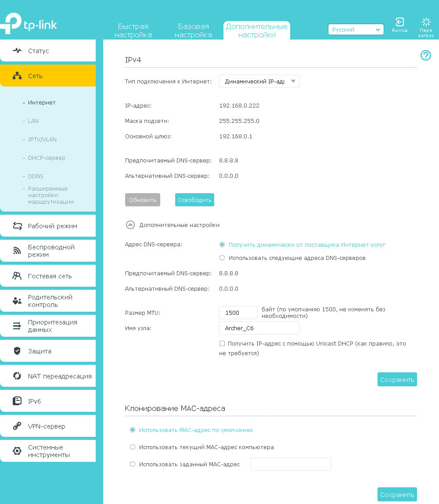Click the Защита shield icon
The image size is (439, 504).
17,351
